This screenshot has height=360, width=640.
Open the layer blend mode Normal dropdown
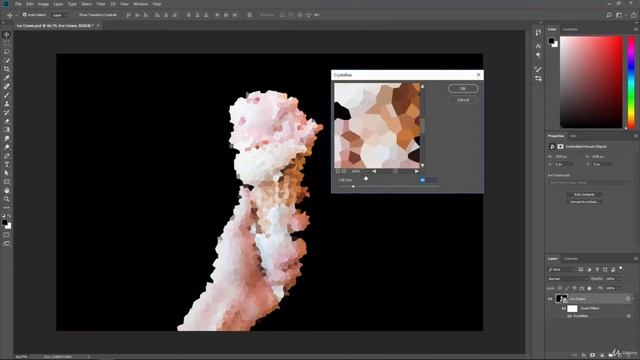coord(567,279)
